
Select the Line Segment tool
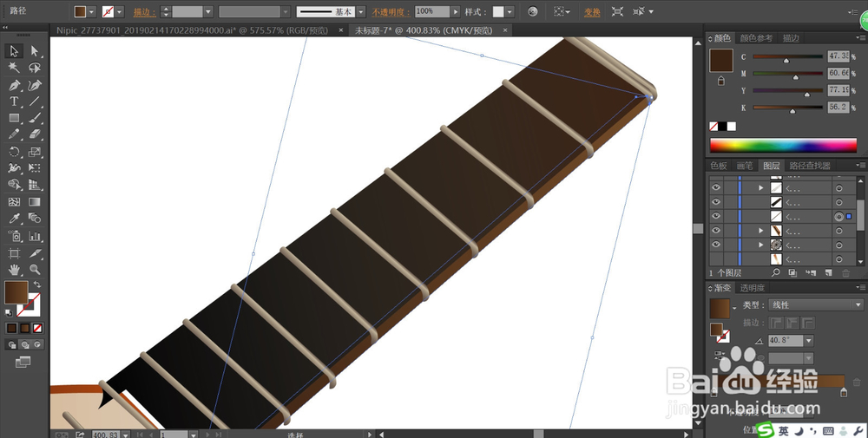[x=35, y=101]
